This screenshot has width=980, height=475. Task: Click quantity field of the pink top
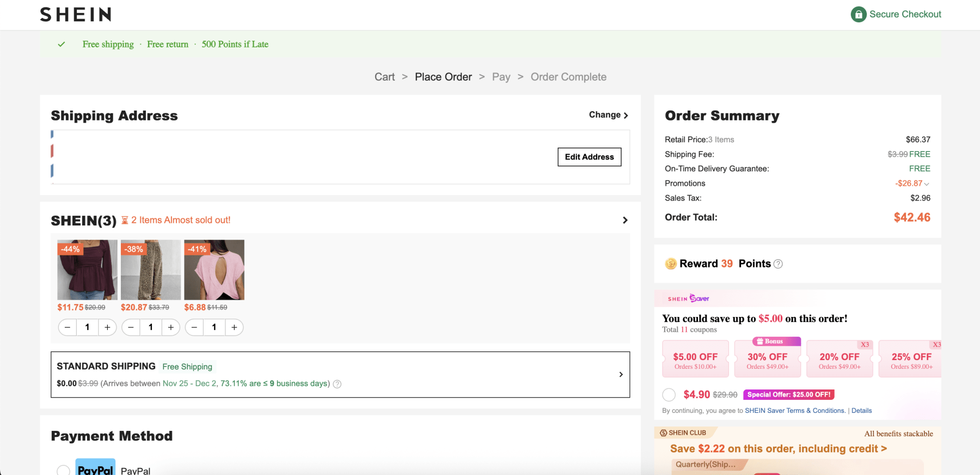[x=214, y=327]
